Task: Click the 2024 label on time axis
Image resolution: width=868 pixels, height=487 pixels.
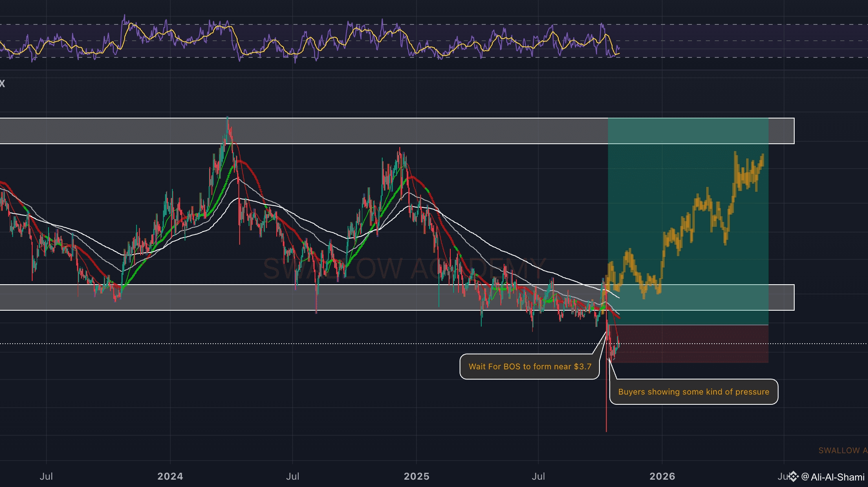Action: [170, 476]
